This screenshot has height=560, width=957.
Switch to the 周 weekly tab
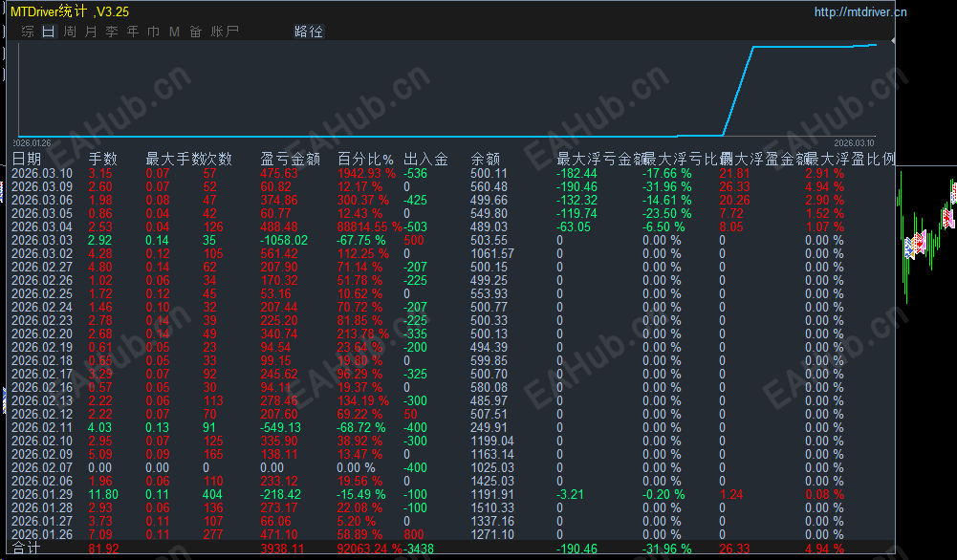coord(70,32)
